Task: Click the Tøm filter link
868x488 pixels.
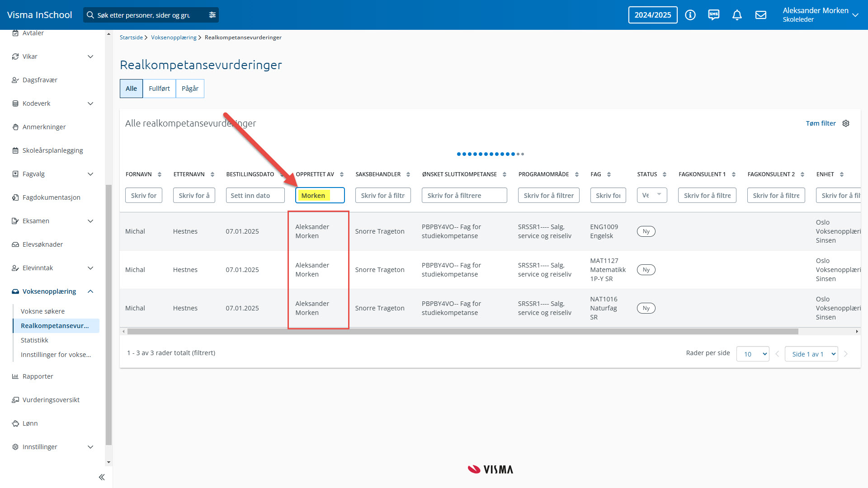Action: point(821,123)
